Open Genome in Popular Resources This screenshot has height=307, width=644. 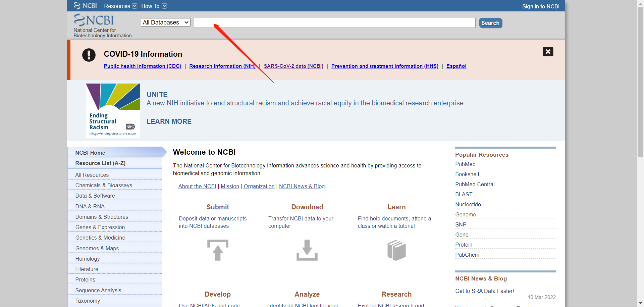pyautogui.click(x=466, y=214)
